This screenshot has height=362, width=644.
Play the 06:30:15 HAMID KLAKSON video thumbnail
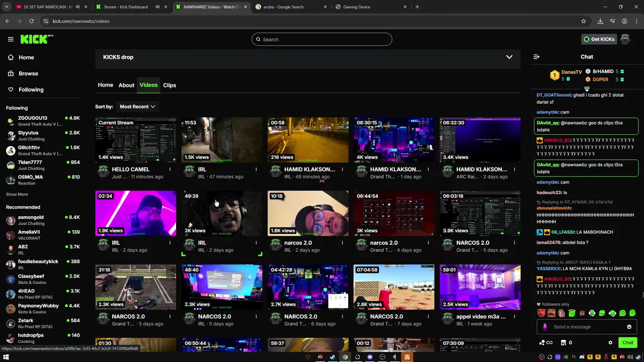394,140
